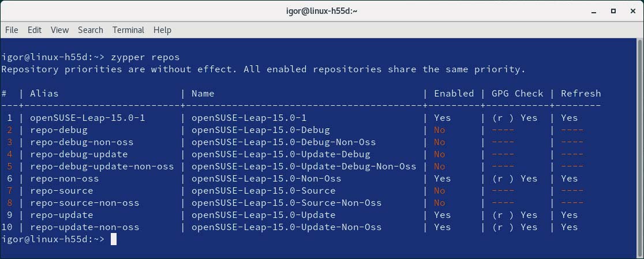Click the repo-debug alias text
The width and height of the screenshot is (644, 259).
pyautogui.click(x=59, y=130)
